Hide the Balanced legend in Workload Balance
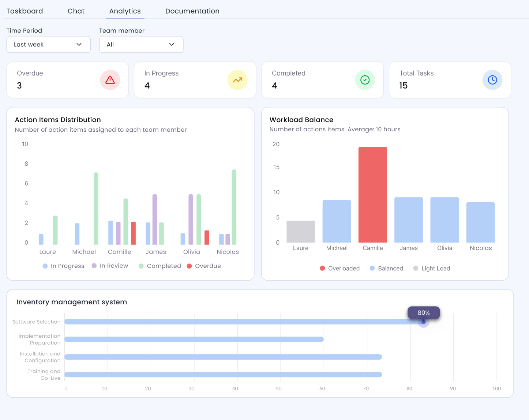 [x=386, y=269]
